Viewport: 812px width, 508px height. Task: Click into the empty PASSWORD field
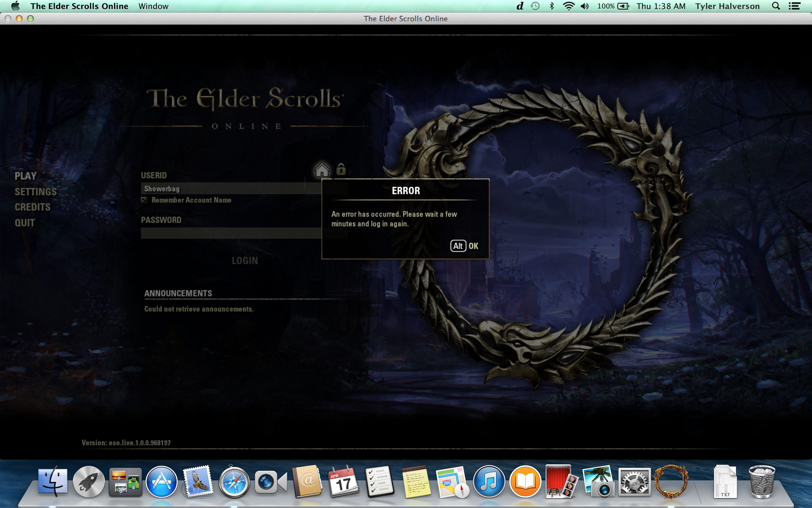click(x=244, y=233)
